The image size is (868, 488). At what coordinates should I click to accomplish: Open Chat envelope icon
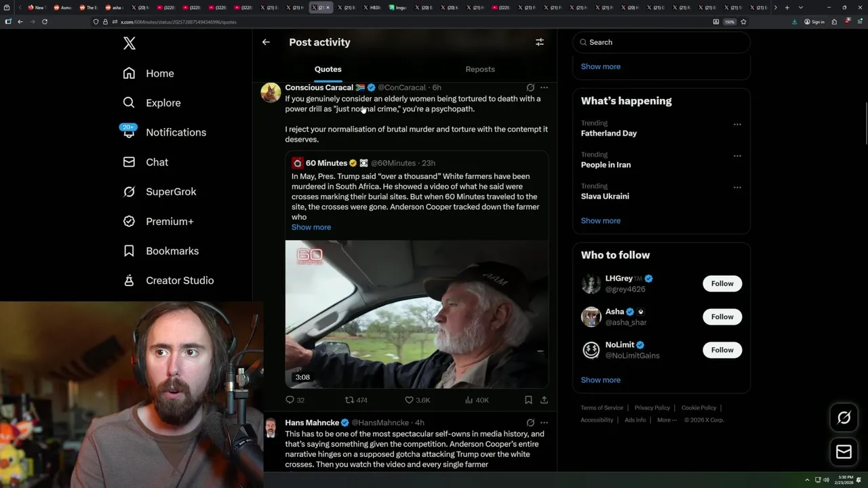click(129, 162)
